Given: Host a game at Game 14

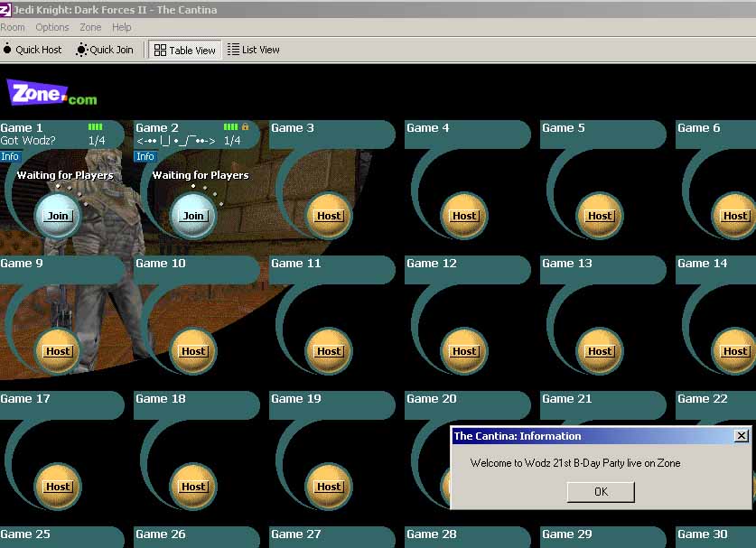Looking at the screenshot, I should (x=735, y=351).
